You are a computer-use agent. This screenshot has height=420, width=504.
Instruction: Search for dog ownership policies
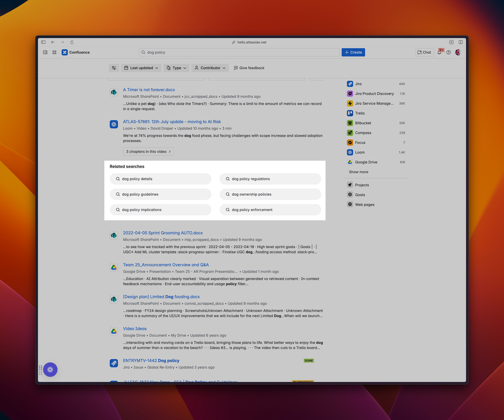pyautogui.click(x=270, y=194)
